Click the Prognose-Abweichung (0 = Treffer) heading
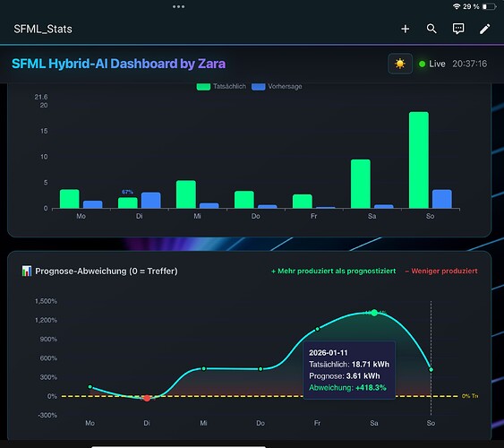This screenshot has width=504, height=448. (107, 271)
